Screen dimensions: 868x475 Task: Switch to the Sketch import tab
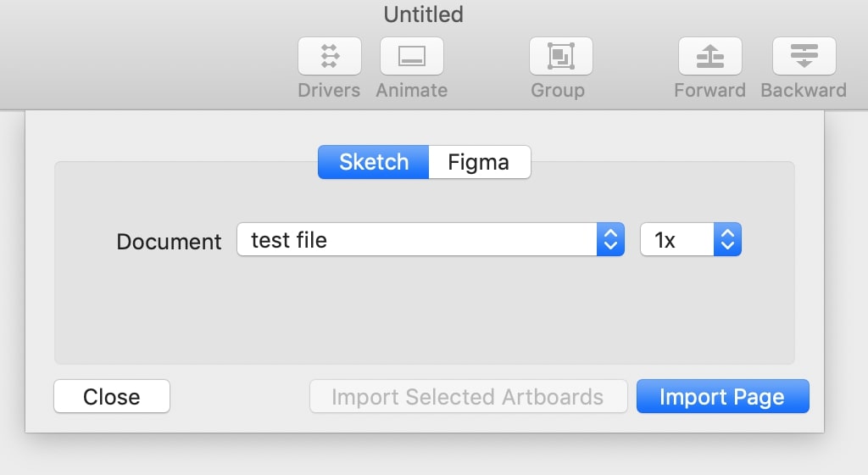374,162
